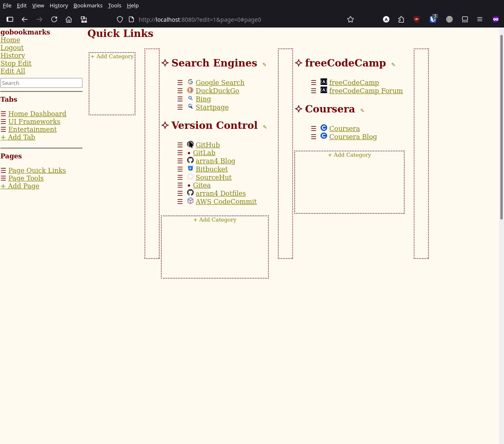Open the Help menu
This screenshot has height=444, width=504.
coord(133,5)
